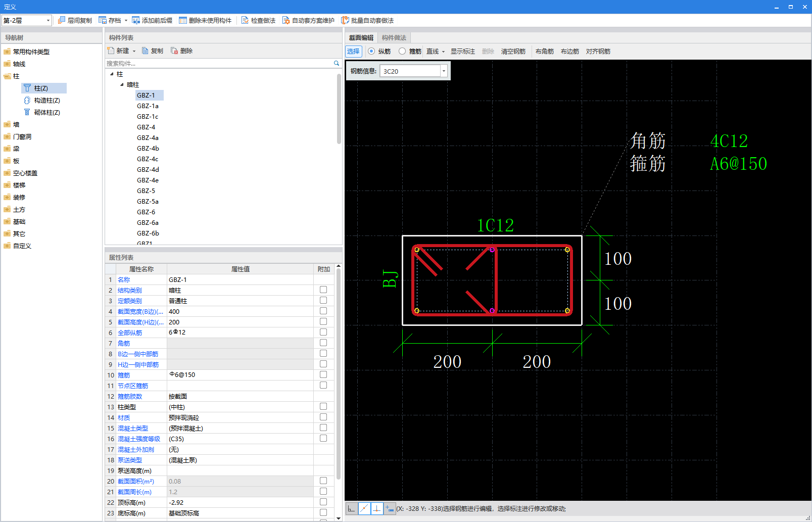Click the 存档 archive icon

point(103,20)
